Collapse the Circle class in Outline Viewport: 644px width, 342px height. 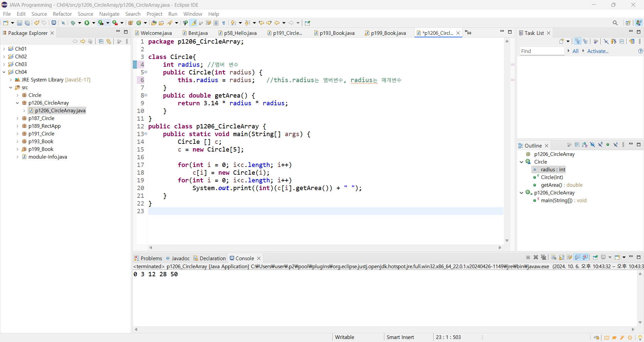522,162
